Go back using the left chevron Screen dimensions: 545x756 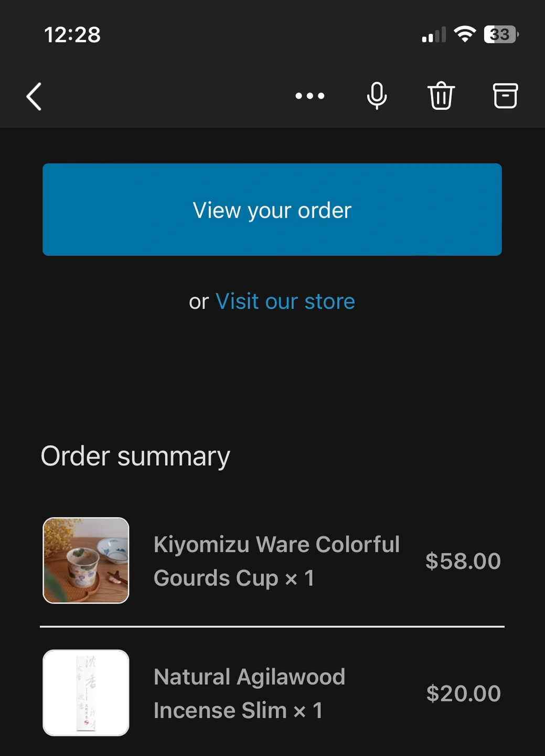[x=34, y=97]
